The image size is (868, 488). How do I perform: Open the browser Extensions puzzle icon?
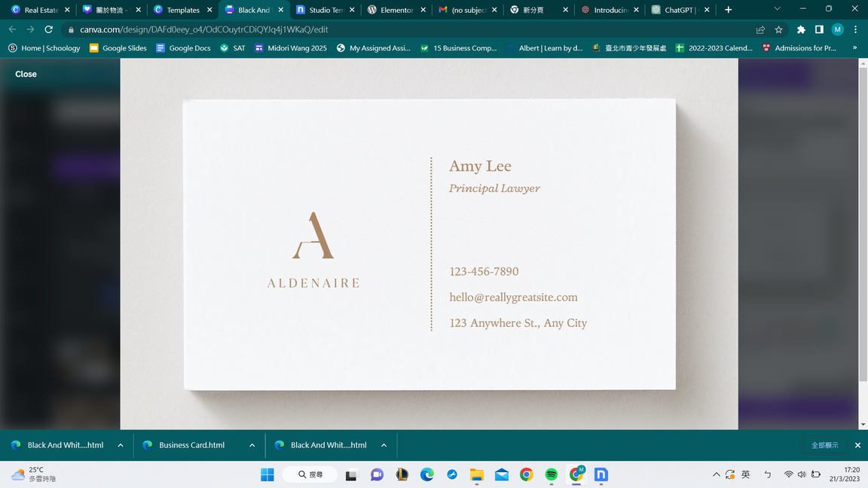801,29
